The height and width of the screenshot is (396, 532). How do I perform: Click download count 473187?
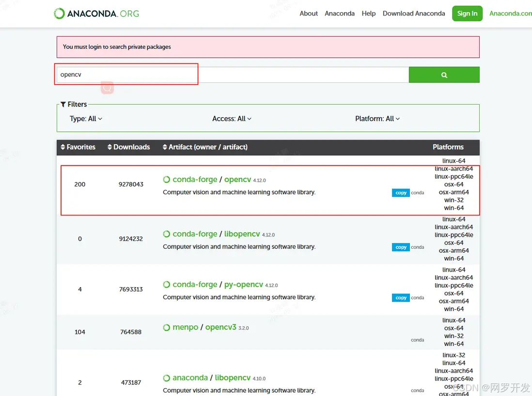pyautogui.click(x=131, y=382)
